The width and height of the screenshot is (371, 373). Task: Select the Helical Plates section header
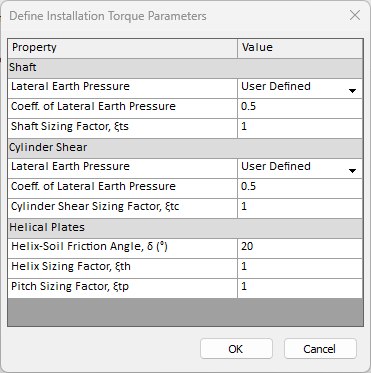[x=185, y=228]
